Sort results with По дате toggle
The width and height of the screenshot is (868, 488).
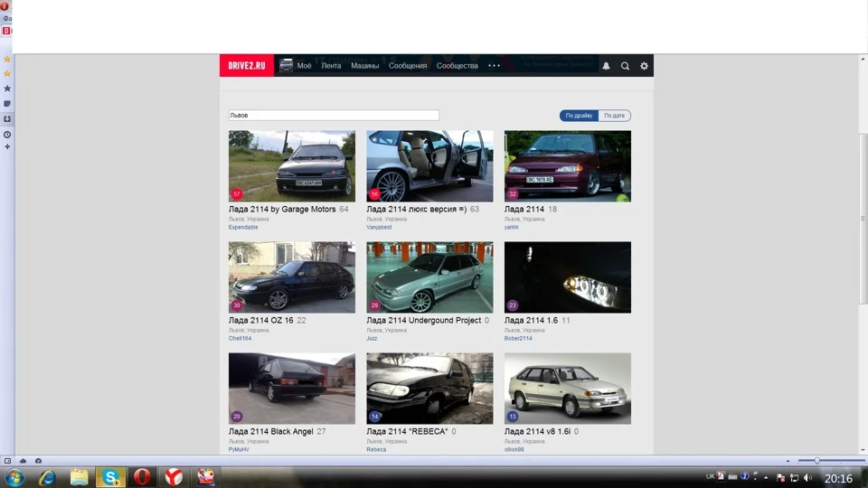point(615,115)
